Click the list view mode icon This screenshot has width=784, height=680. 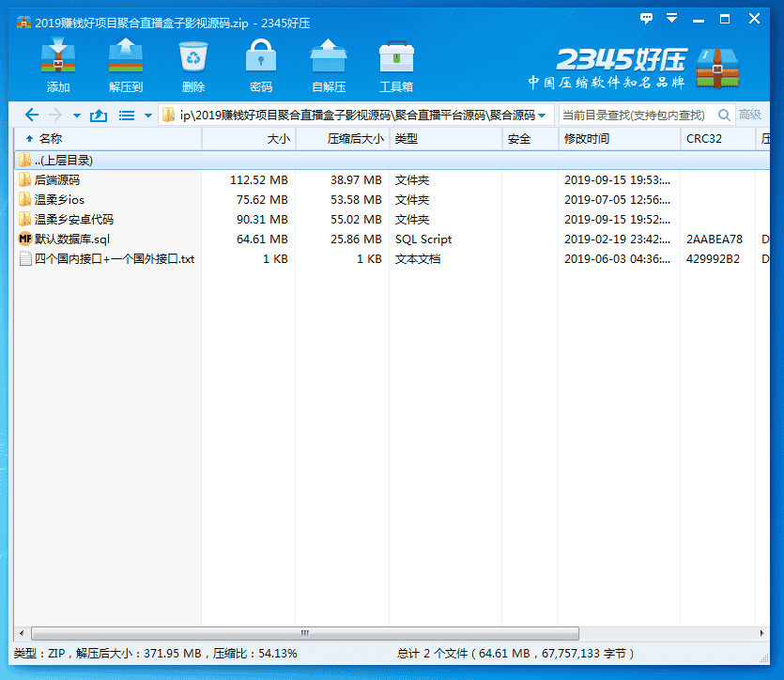(x=127, y=116)
